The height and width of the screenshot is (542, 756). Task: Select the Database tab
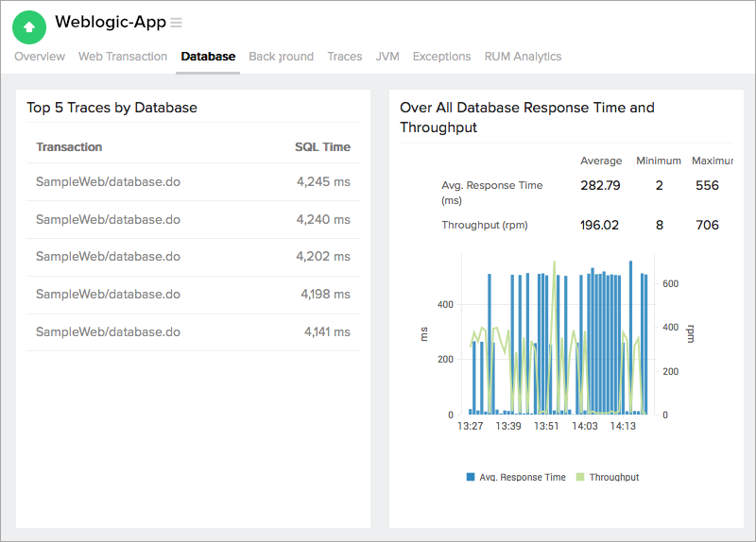click(x=208, y=57)
